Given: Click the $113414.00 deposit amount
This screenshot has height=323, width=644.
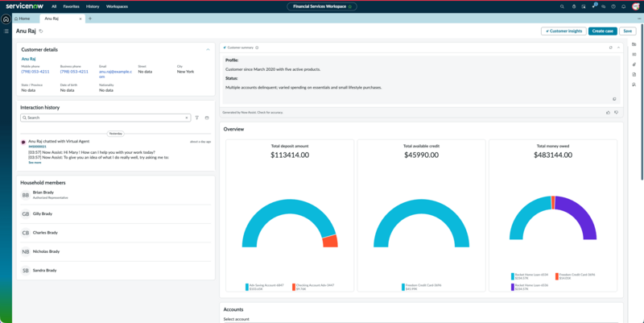Looking at the screenshot, I should pyautogui.click(x=290, y=155).
